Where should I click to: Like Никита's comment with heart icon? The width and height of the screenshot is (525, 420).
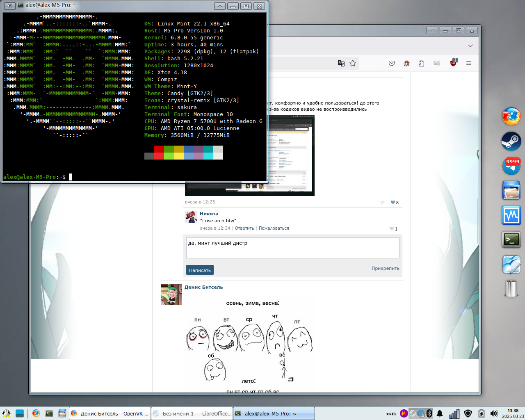tap(392, 229)
